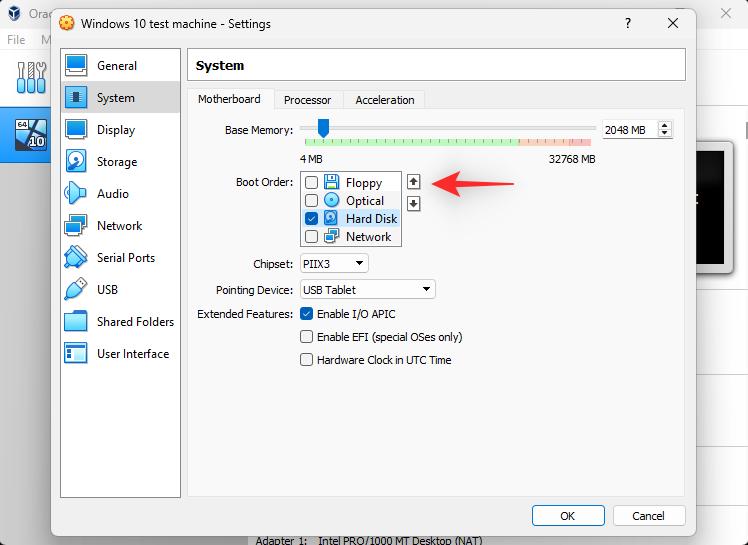Screen dimensions: 748x545
Task: Enable Network in boot order
Action: tap(312, 236)
